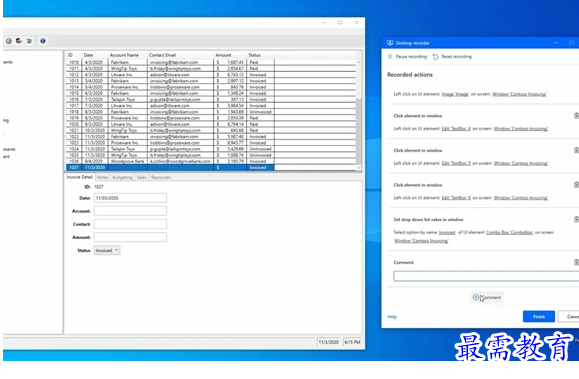579x379 pixels.
Task: Click the Reset recording icon
Action: 436,57
